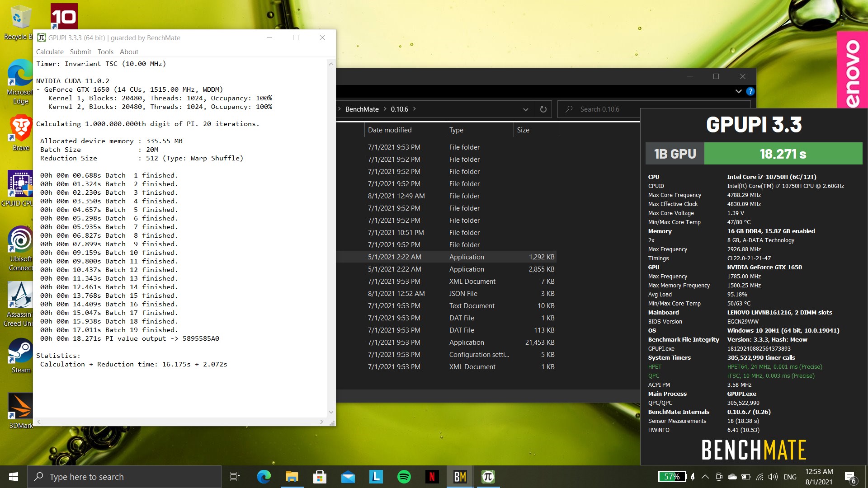Open Explorer help question mark icon
This screenshot has height=488, width=868.
pos(750,91)
